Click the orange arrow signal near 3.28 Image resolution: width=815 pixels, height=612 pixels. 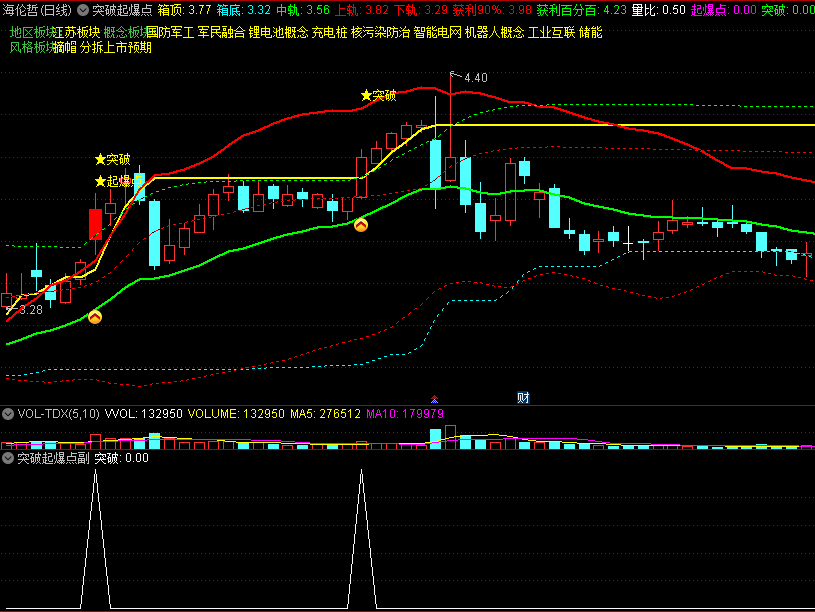95,317
